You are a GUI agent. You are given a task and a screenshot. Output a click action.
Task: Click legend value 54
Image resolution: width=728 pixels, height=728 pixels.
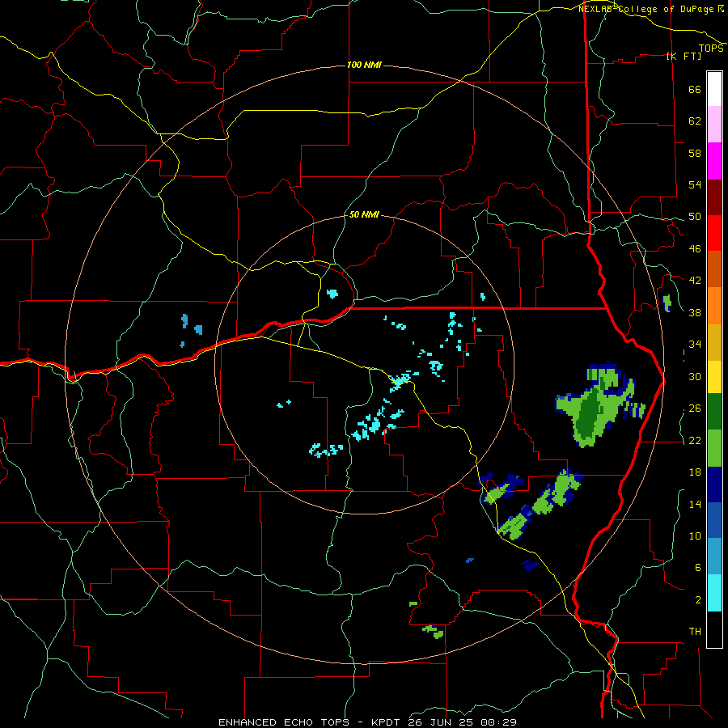point(695,184)
